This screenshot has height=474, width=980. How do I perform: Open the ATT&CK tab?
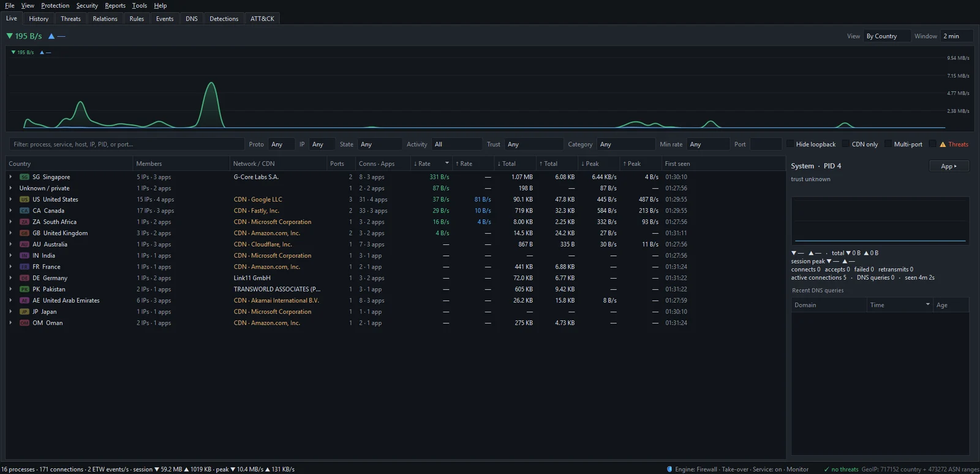[x=262, y=18]
